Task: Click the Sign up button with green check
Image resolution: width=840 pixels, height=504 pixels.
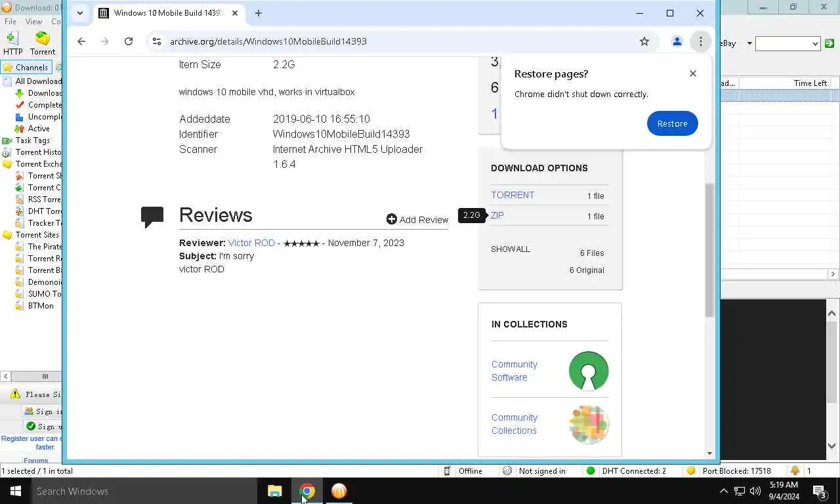Action: (43, 427)
